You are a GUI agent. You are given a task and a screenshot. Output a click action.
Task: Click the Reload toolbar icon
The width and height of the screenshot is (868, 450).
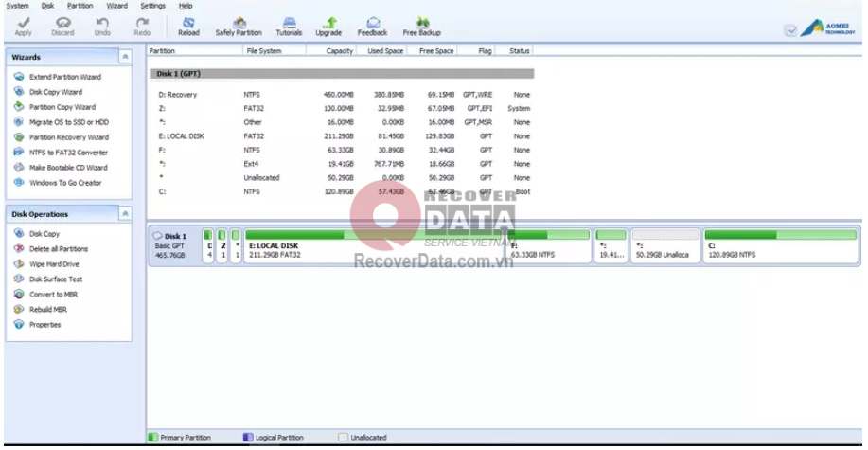pos(188,27)
